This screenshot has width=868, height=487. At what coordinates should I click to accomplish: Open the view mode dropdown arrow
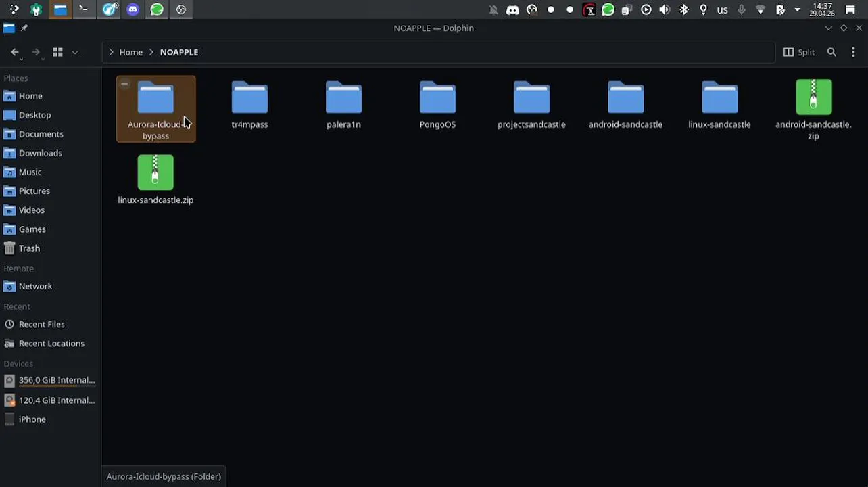pos(74,52)
